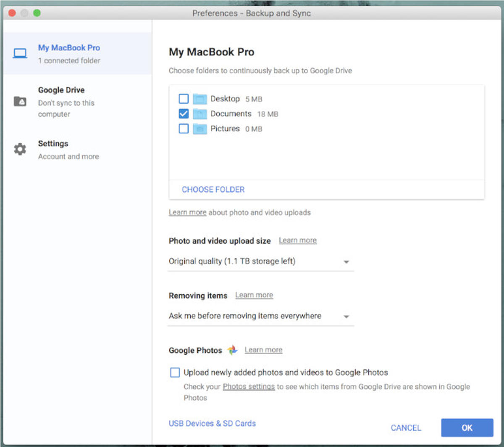Uncheck the Documents folder checkbox

coord(184,114)
